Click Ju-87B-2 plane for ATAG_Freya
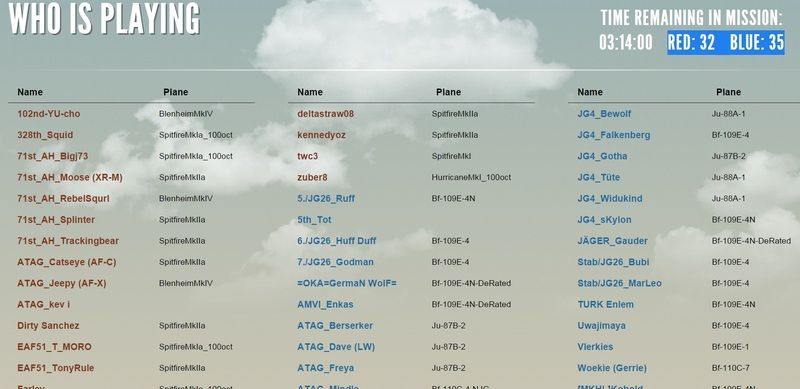Image resolution: width=800 pixels, height=389 pixels. [448, 368]
